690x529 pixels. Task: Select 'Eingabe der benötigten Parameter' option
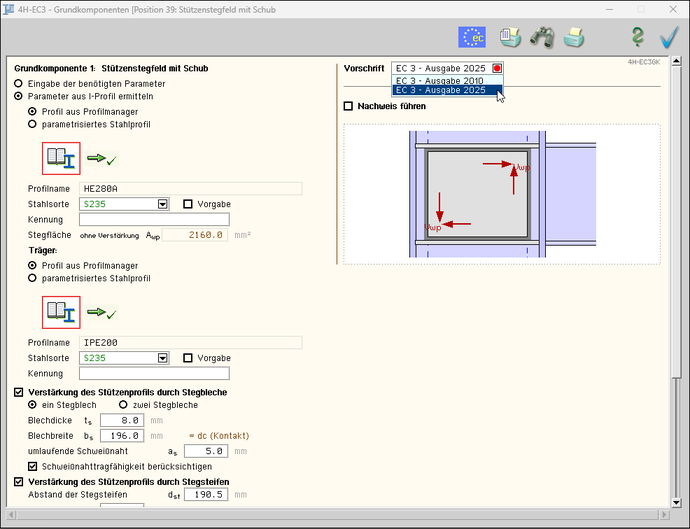click(x=19, y=83)
